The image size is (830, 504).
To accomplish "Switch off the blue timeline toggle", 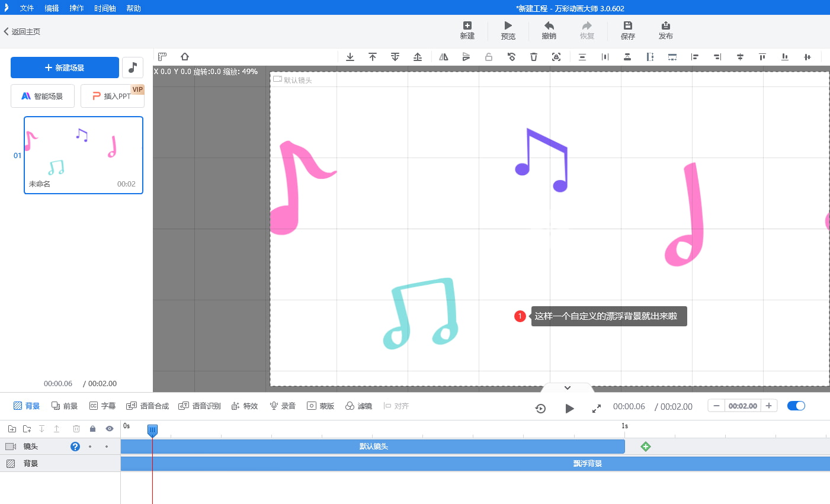I will point(796,406).
